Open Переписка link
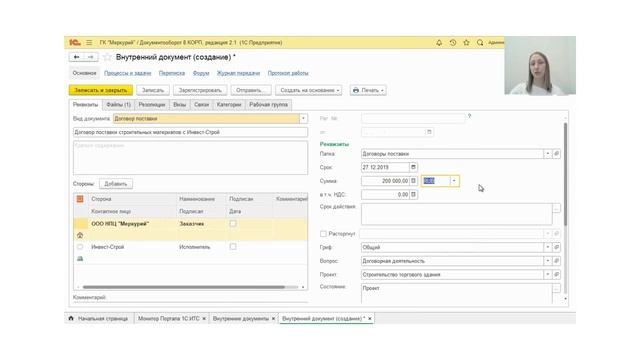 click(172, 73)
